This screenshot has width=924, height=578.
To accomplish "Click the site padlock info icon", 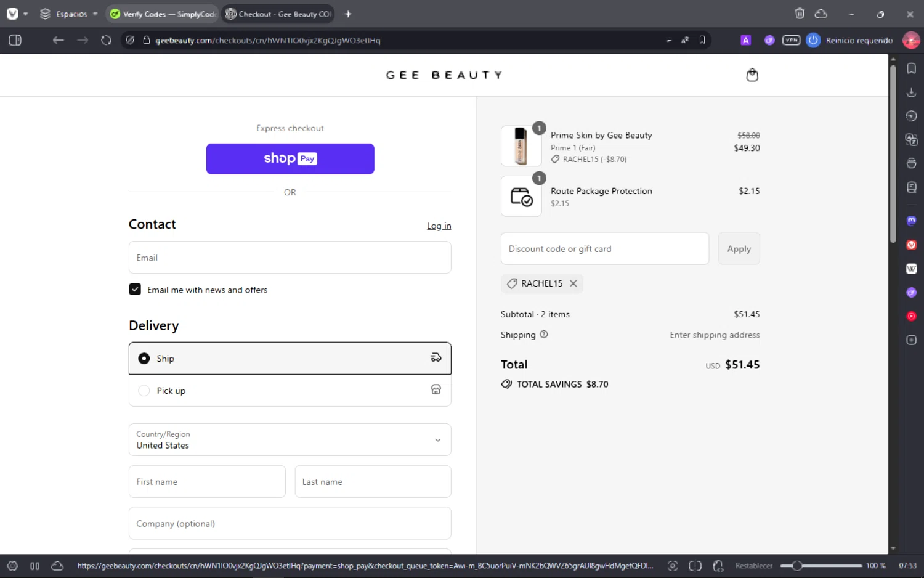I will coord(147,40).
